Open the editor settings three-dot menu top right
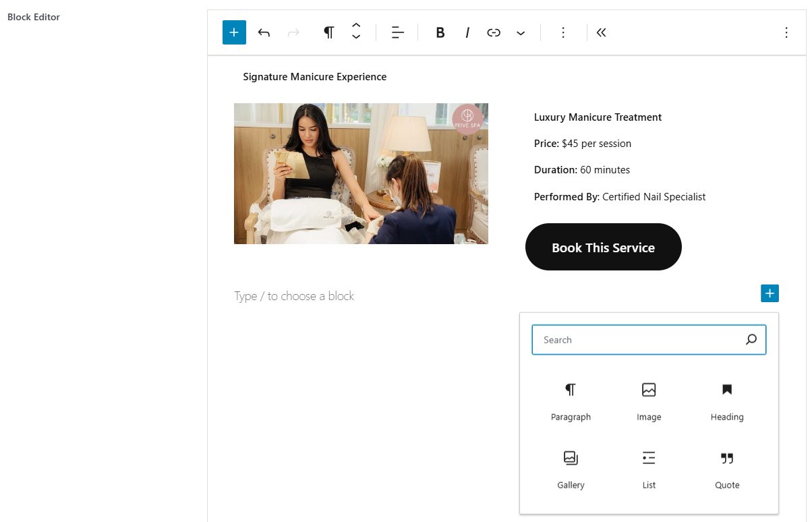Viewport: 812px width, 522px height. [786, 32]
